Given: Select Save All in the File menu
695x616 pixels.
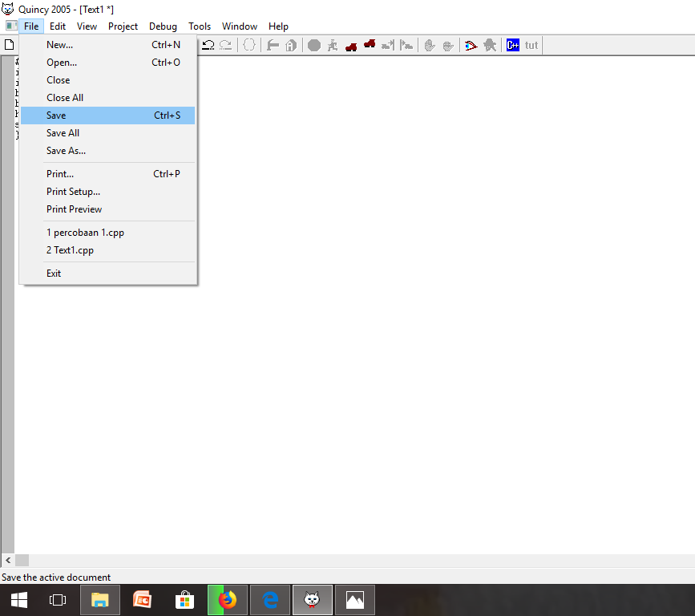Looking at the screenshot, I should tap(63, 132).
